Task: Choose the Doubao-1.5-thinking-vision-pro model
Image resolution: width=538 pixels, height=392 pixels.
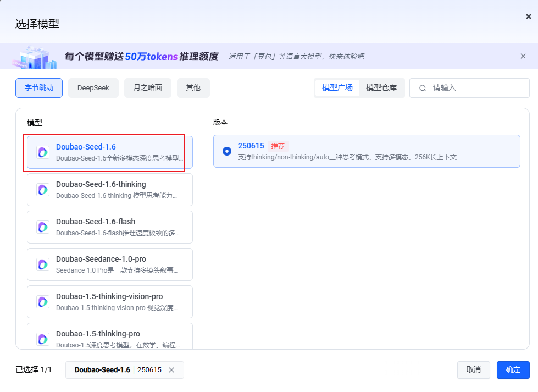Action: tap(110, 302)
